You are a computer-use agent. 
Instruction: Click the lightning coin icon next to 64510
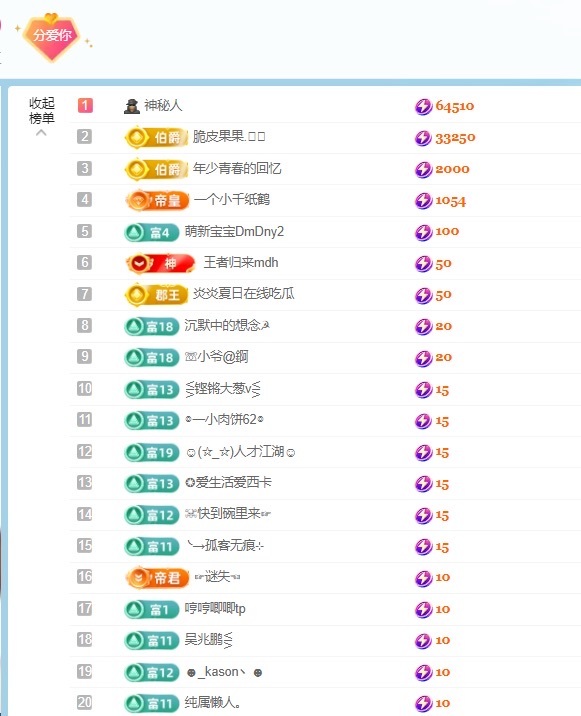tap(423, 106)
